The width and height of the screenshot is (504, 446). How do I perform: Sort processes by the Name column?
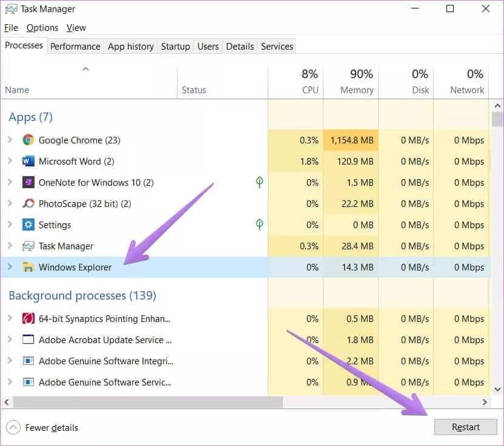(88, 82)
